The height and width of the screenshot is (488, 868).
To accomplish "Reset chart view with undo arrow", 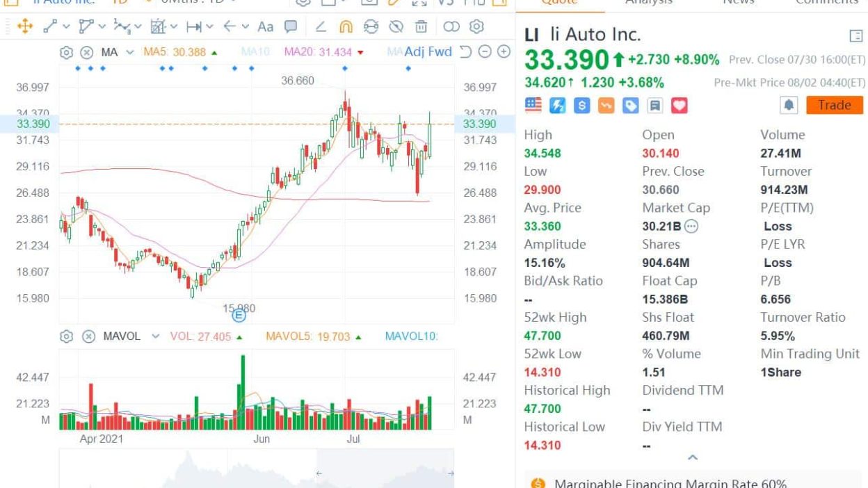I will click(x=466, y=51).
